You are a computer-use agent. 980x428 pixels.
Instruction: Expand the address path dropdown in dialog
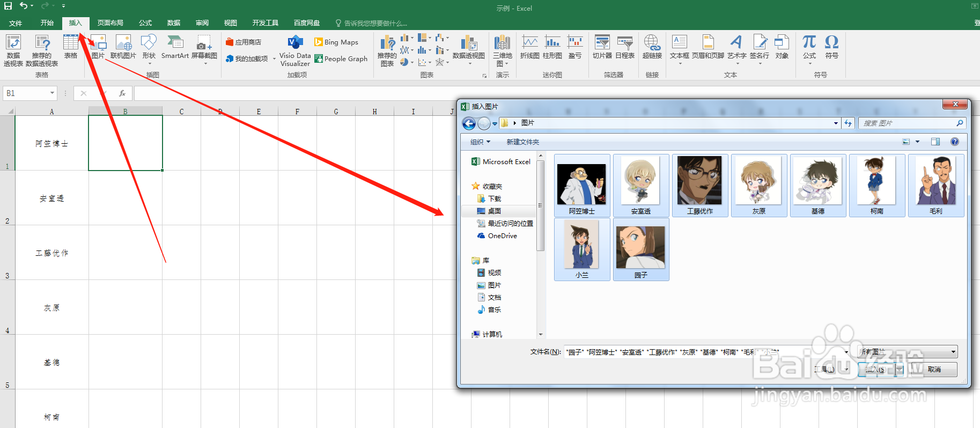click(x=836, y=123)
